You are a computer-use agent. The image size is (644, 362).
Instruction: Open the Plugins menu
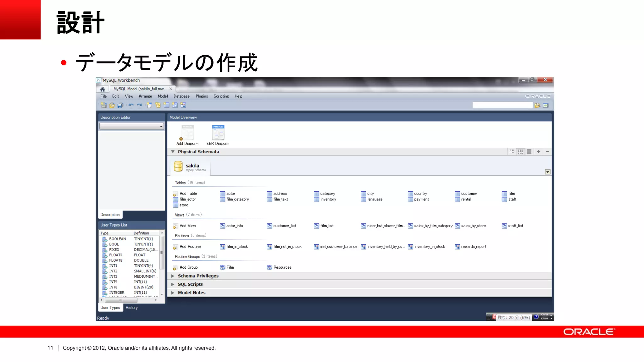[x=202, y=96]
